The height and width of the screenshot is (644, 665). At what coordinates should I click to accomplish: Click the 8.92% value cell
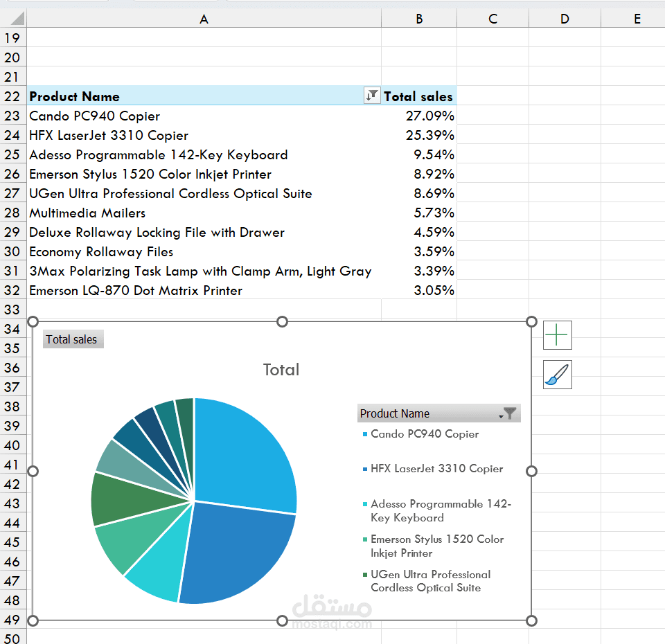pyautogui.click(x=419, y=175)
